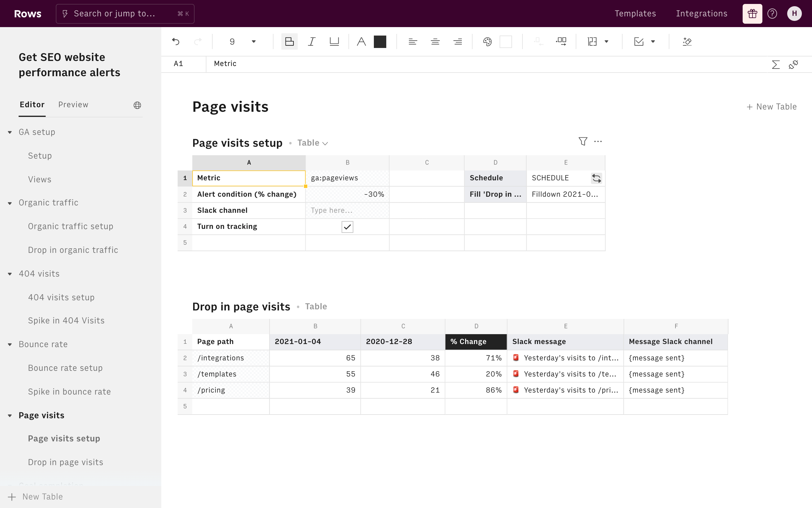The image size is (812, 508).
Task: Open more options for Page visits setup table
Action: point(598,141)
